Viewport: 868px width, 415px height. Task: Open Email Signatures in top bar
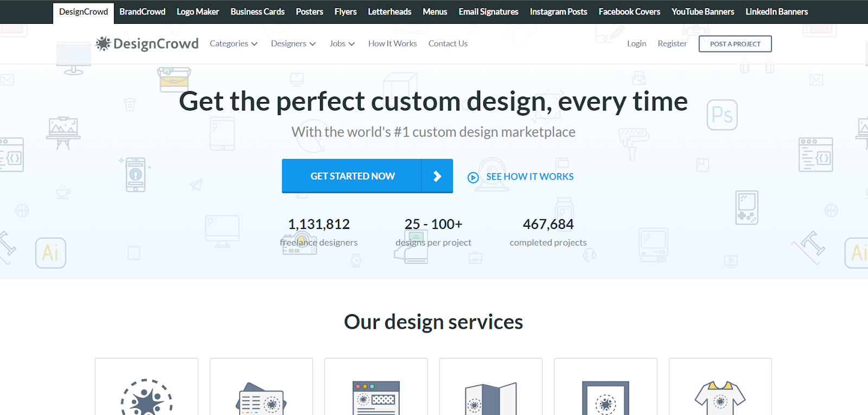(489, 12)
